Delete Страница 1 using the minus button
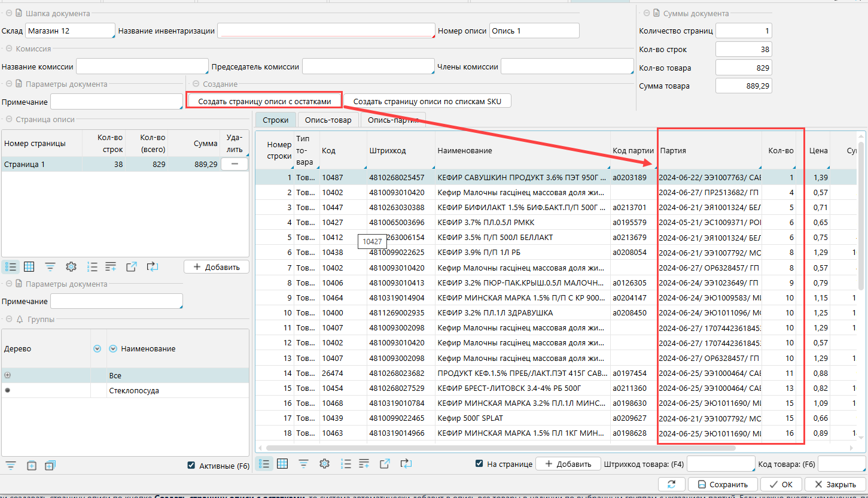The width and height of the screenshot is (868, 498). tap(234, 164)
